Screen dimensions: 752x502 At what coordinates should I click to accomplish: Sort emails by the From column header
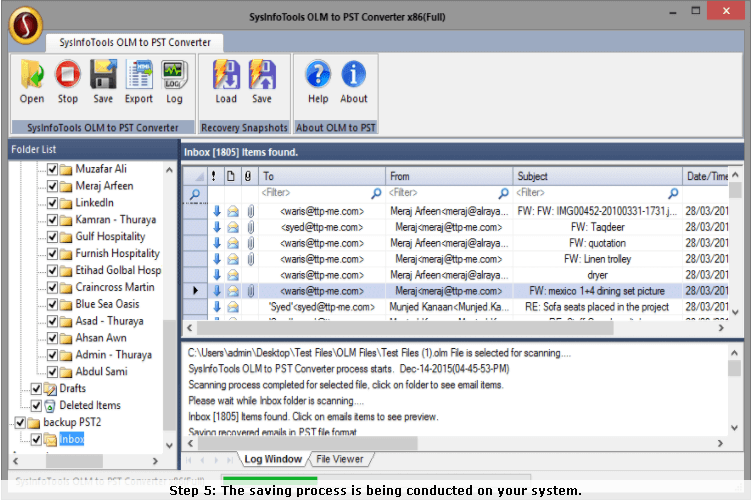coord(449,176)
